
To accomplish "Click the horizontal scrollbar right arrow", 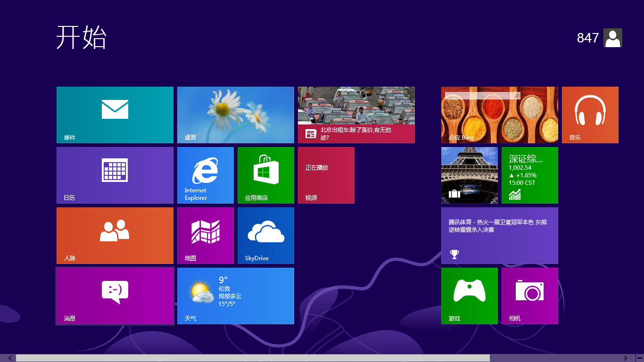I will pyautogui.click(x=626, y=358).
